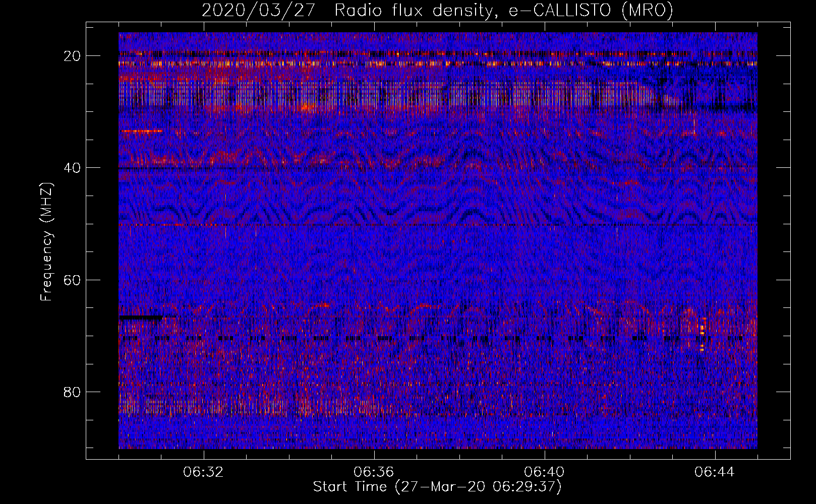The width and height of the screenshot is (816, 504).
Task: Click the 60 MHz frequency axis label
Action: 72,280
